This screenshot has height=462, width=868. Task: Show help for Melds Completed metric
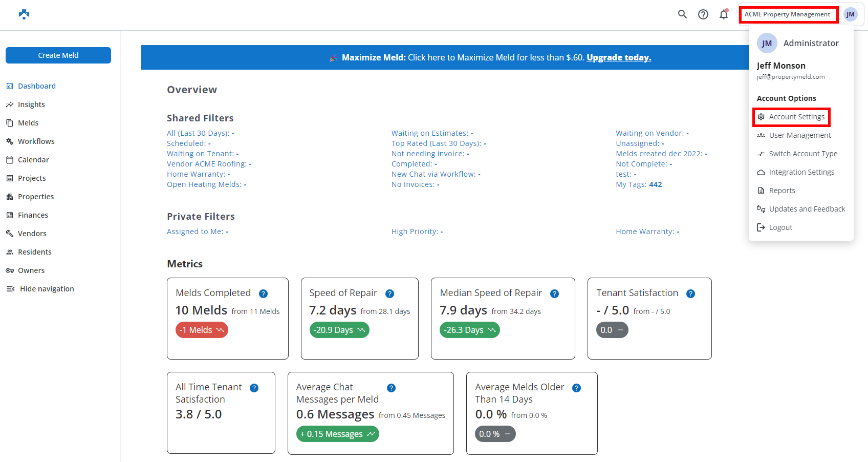263,293
